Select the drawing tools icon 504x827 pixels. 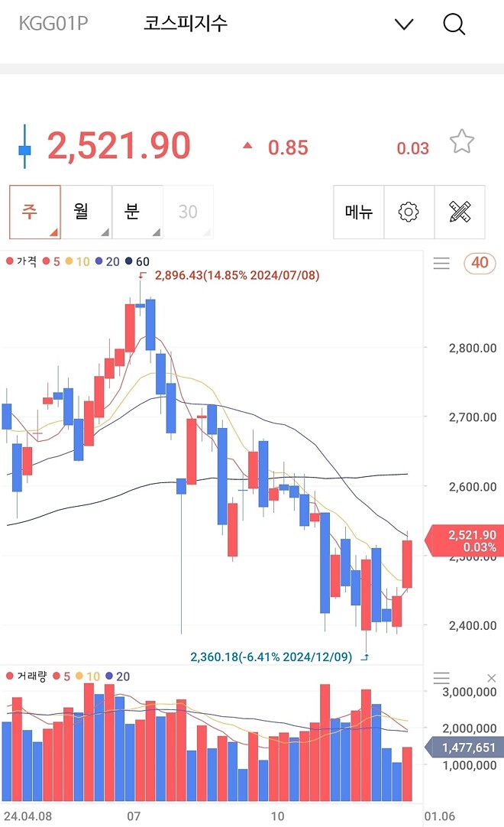pos(460,212)
